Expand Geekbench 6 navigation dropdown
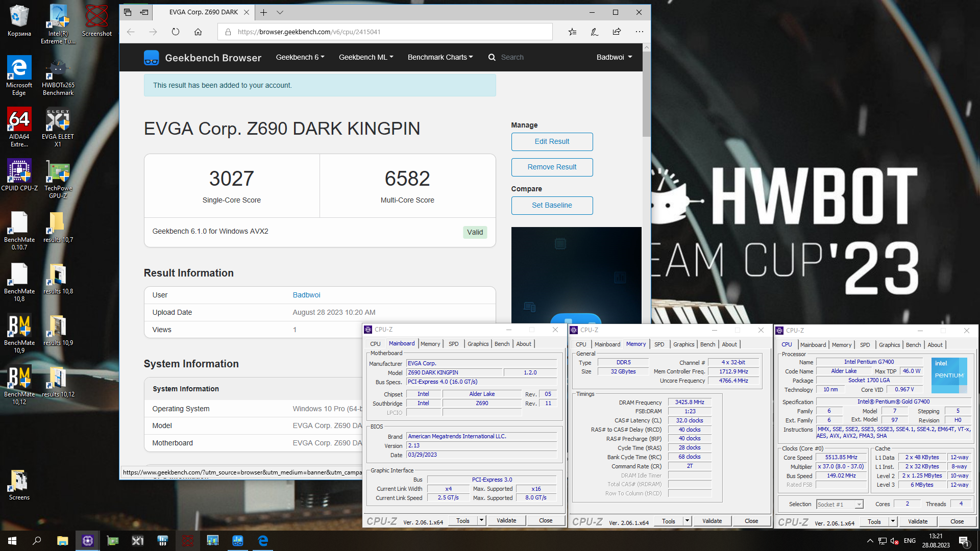Screen dimensions: 980x551 [300, 57]
